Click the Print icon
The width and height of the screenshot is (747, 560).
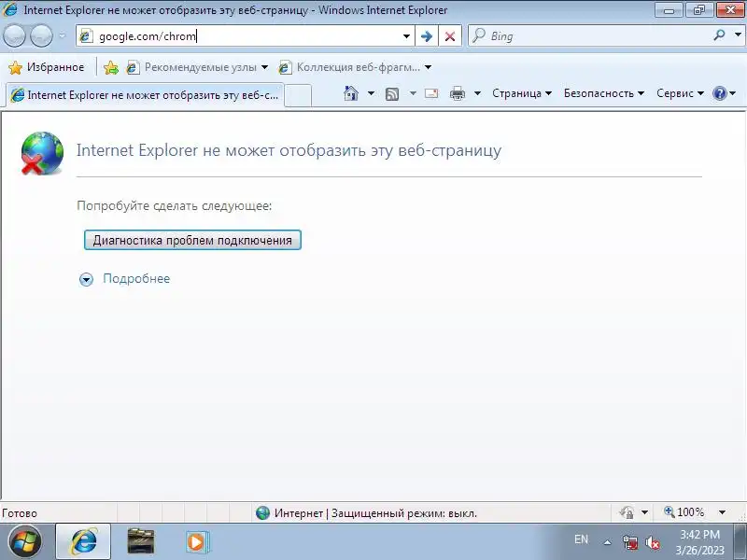tap(458, 93)
